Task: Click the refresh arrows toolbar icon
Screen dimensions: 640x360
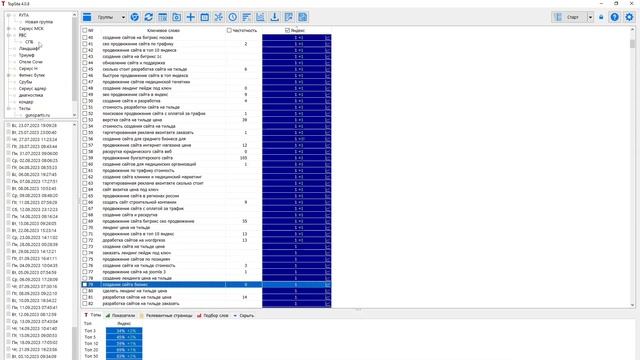Action: (149, 17)
